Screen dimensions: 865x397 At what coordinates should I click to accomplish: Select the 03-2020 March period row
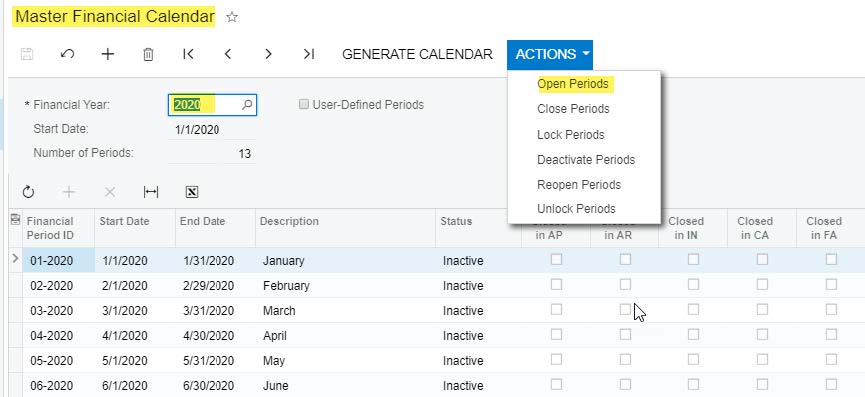(x=436, y=310)
